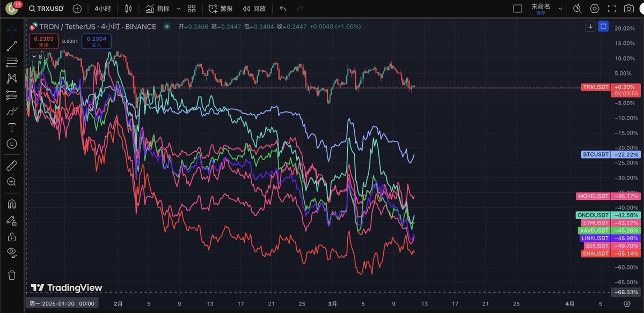Start 回放 bar replay
The width and height of the screenshot is (644, 313).
pyautogui.click(x=254, y=9)
